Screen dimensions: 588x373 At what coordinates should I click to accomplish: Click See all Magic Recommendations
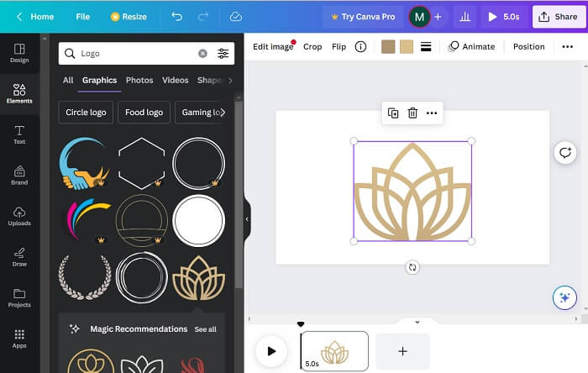pos(205,329)
